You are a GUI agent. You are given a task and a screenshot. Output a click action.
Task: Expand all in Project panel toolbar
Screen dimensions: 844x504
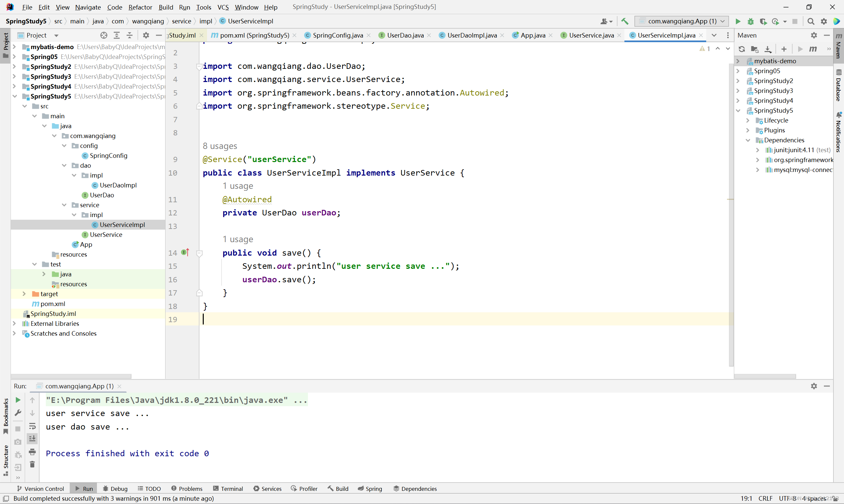tap(117, 35)
